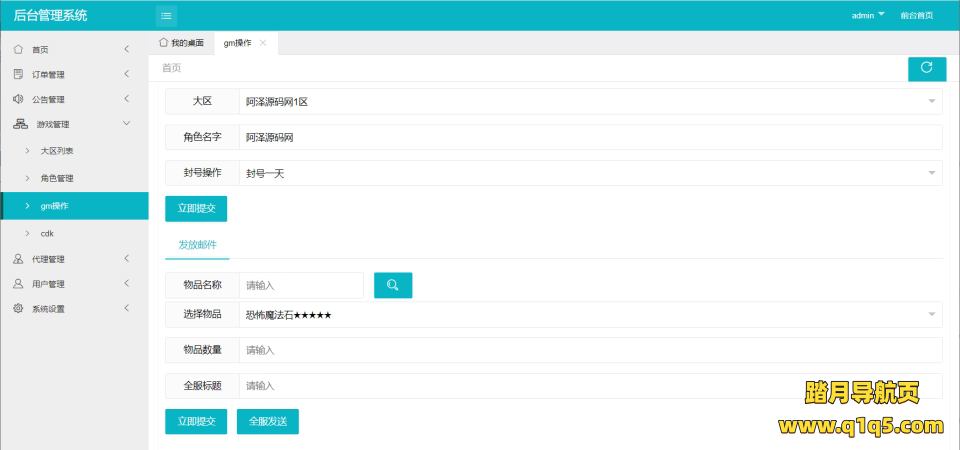Open 角色管理 in the sidebar
Screen dimensions: 960x450
click(57, 178)
